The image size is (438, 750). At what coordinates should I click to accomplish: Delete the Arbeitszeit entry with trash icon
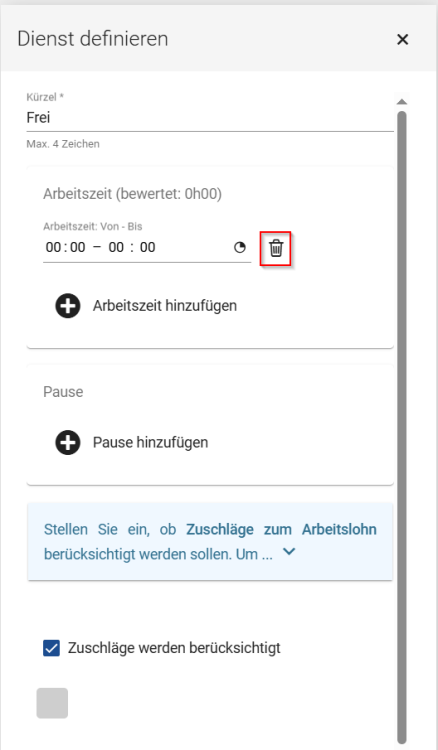pos(276,248)
